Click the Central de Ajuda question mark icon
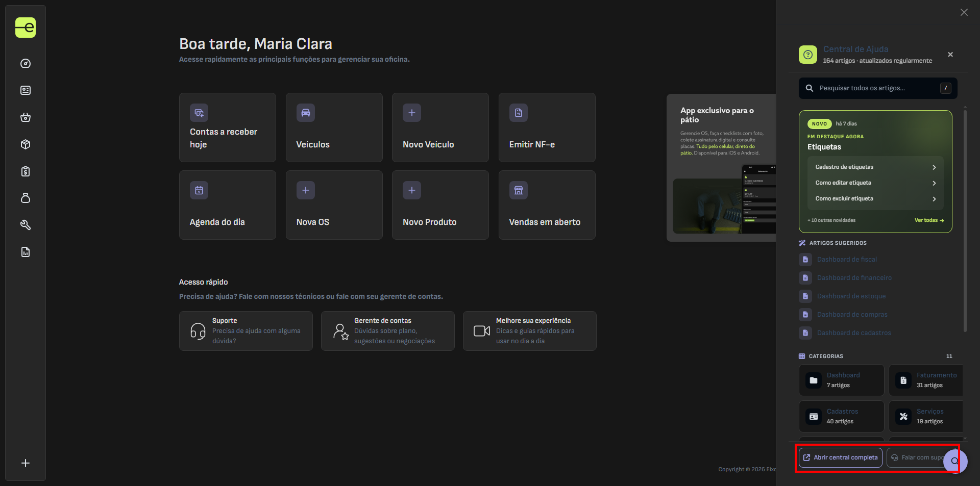Image resolution: width=980 pixels, height=486 pixels. (808, 55)
